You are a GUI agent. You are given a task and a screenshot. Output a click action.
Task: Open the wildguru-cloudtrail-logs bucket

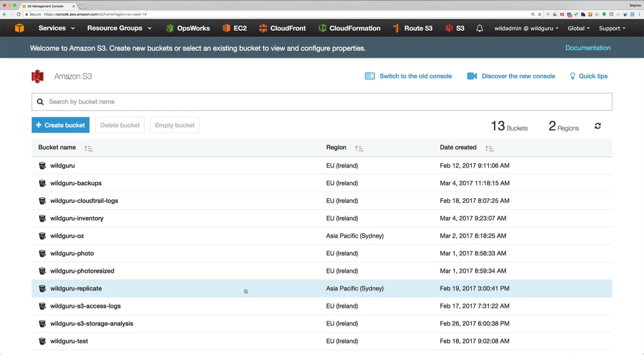[84, 201]
